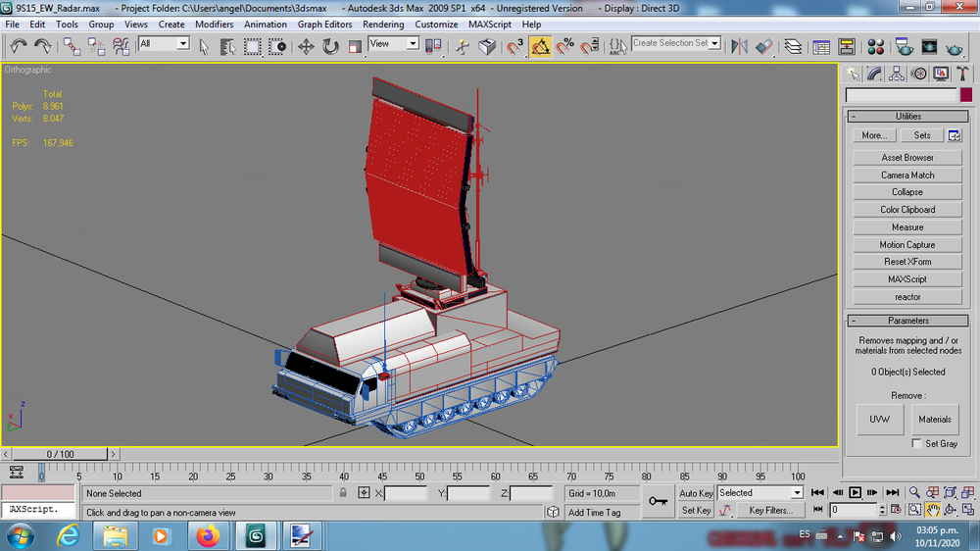Switch to the Create command panel tab
Viewport: 980px width, 551px height.
pos(853,74)
